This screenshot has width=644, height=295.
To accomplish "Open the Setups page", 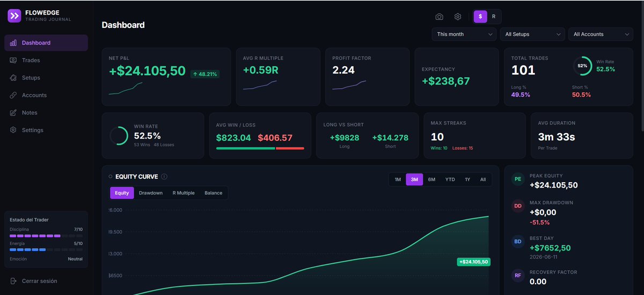I will pyautogui.click(x=46, y=78).
